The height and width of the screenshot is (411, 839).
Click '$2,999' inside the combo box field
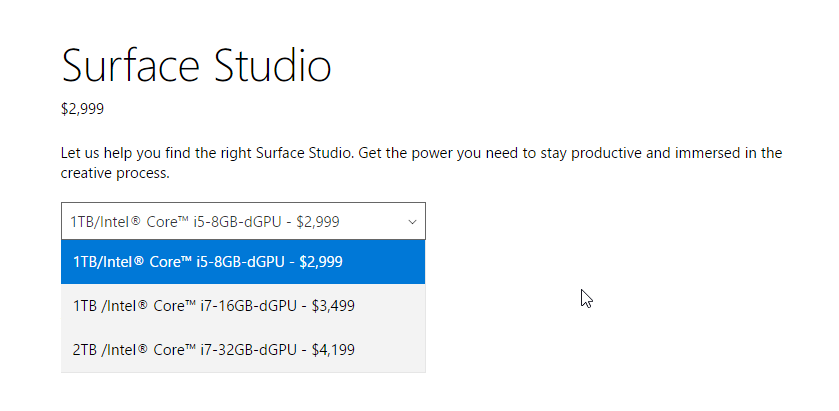(x=318, y=222)
